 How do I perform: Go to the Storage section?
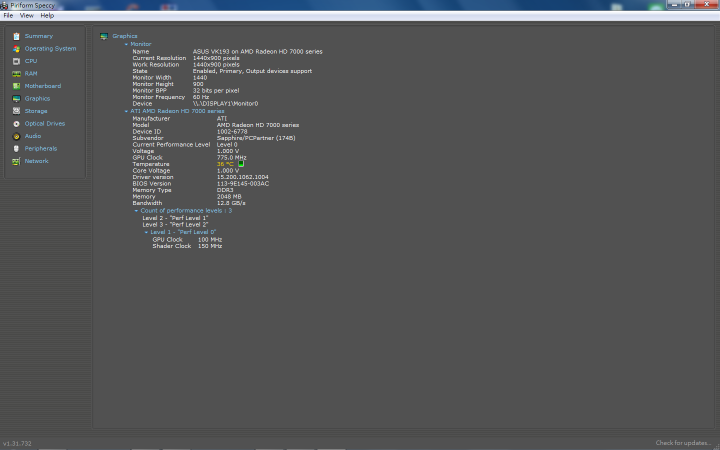pos(36,111)
